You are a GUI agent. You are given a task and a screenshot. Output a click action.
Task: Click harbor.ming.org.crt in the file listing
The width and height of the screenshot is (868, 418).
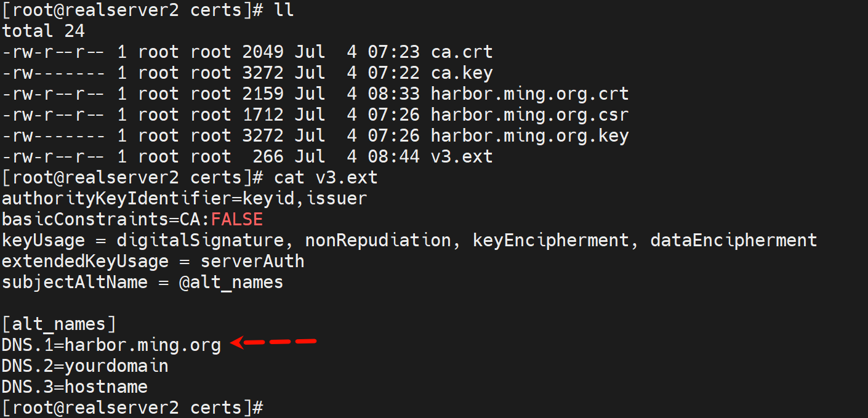[529, 94]
